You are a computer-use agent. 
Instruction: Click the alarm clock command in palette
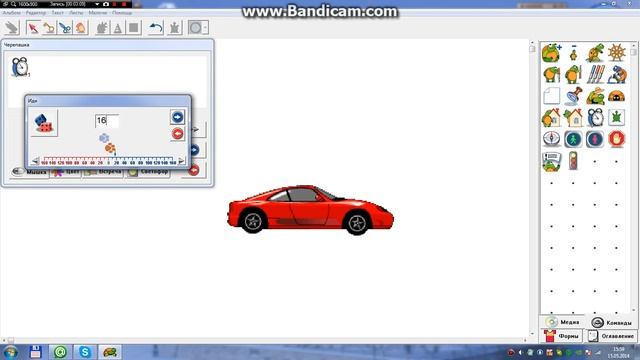[x=596, y=118]
